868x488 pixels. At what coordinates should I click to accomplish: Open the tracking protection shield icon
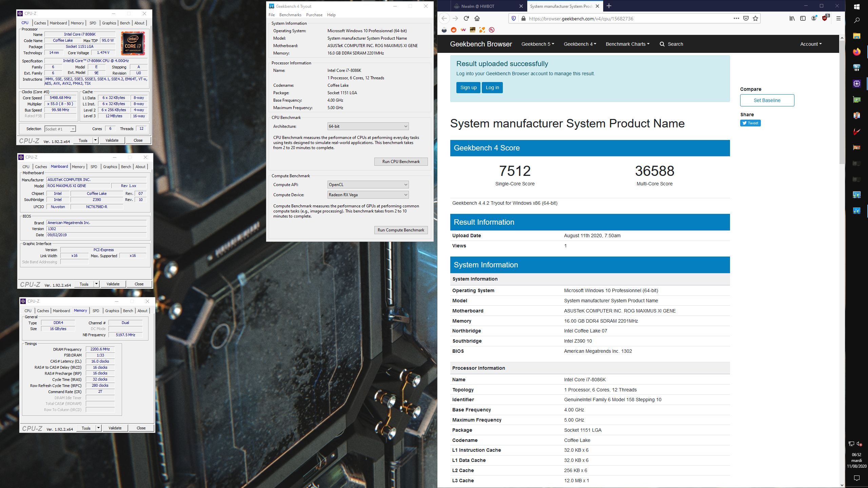(x=514, y=19)
